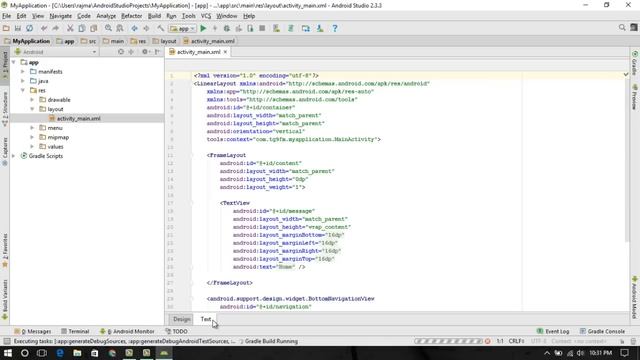
Task: Expand the Gradle Scripts node
Action: click(14, 156)
